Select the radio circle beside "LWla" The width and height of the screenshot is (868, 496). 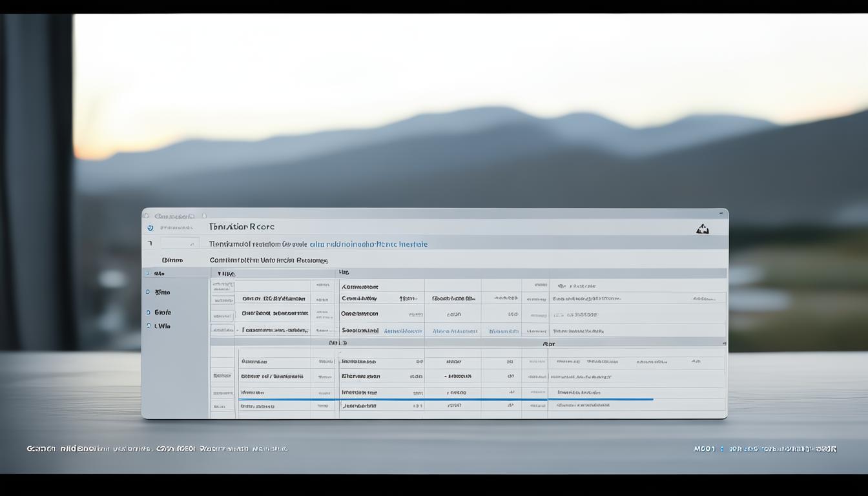pyautogui.click(x=148, y=326)
